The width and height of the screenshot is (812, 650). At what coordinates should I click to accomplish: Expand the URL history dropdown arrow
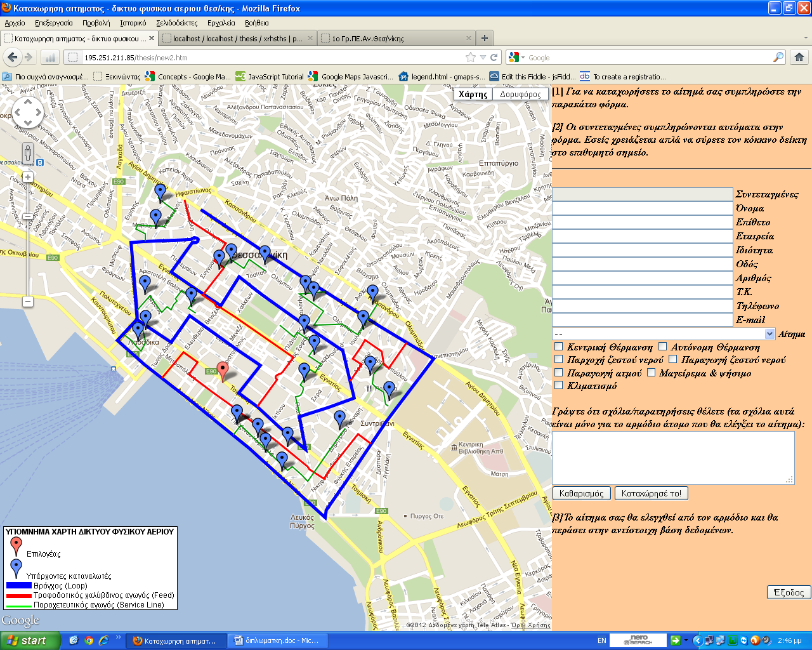pyautogui.click(x=483, y=57)
